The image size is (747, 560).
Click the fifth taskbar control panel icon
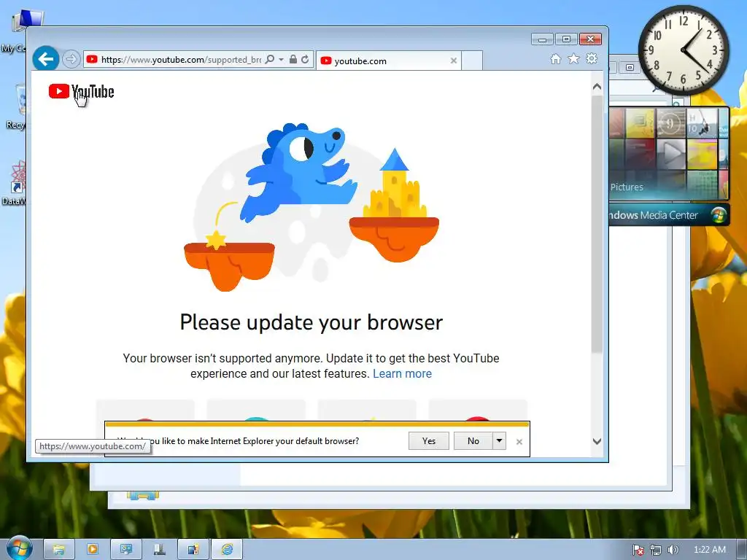[x=193, y=550]
